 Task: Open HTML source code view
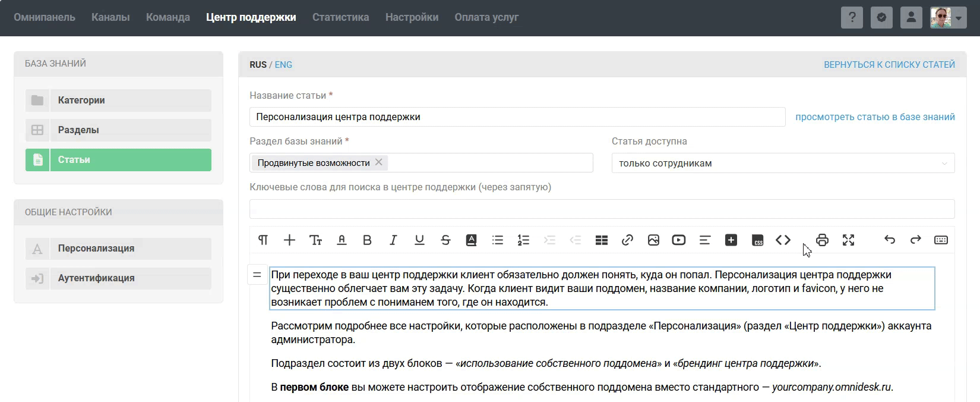(783, 240)
